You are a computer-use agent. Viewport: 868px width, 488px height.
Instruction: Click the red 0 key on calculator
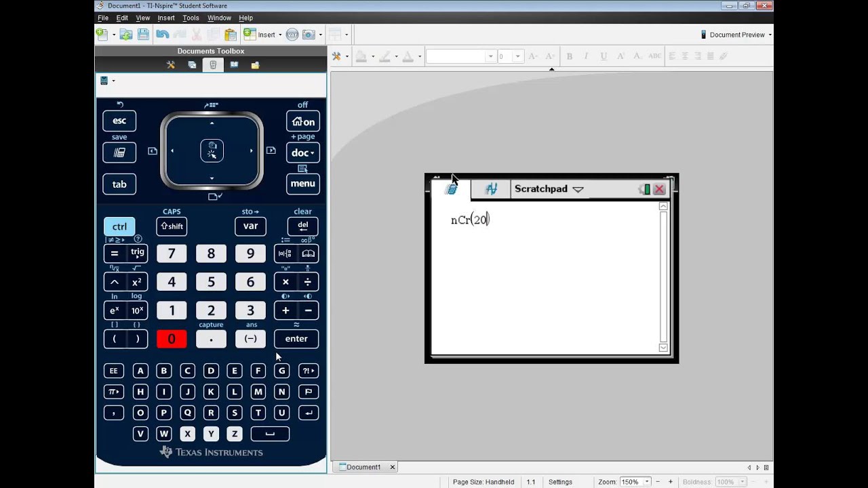coord(172,339)
